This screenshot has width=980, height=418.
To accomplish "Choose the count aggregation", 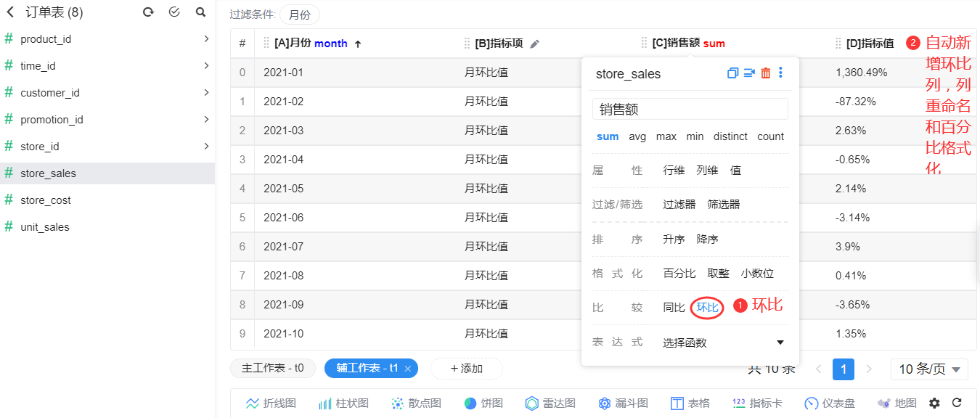I will click(770, 136).
